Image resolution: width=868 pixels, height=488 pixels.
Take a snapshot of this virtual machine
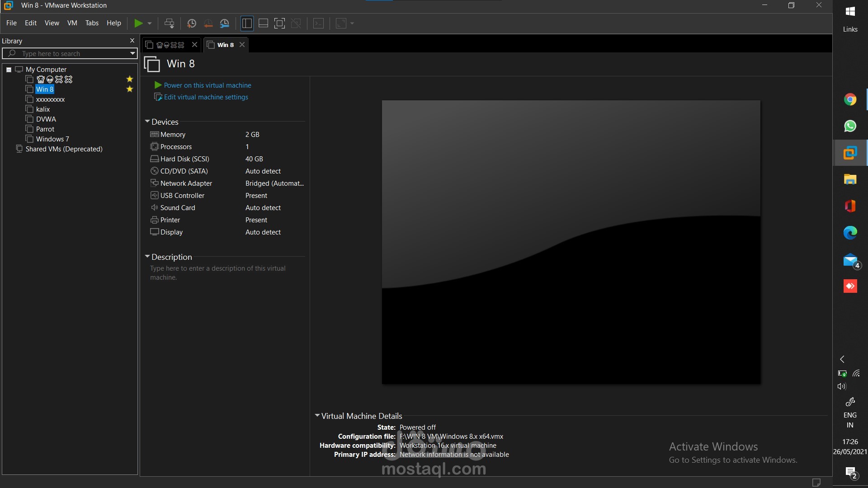point(191,23)
